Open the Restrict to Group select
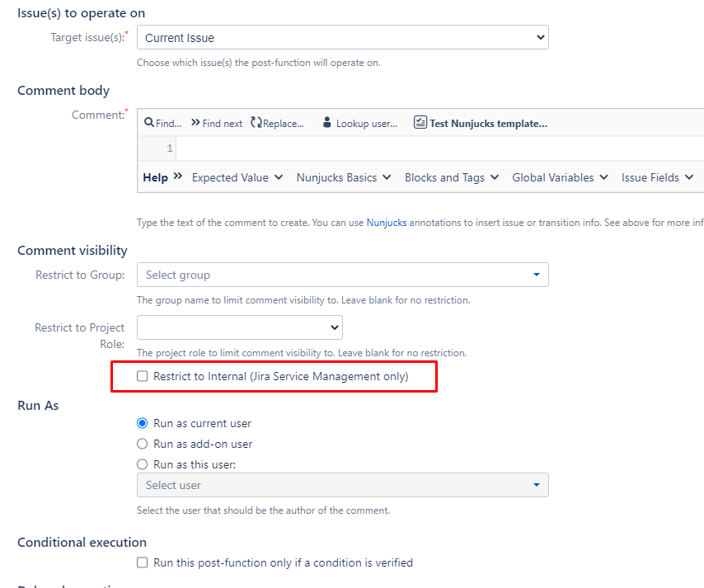Viewport: 704px width, 588px height. [343, 275]
